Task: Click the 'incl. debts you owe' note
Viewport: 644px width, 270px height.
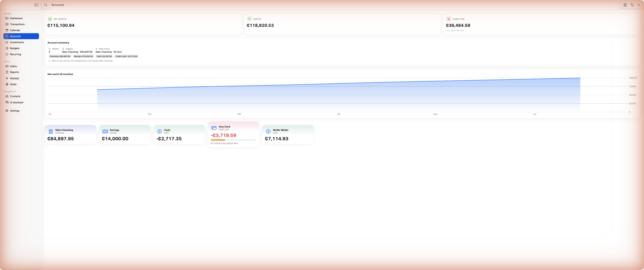Action: pyautogui.click(x=455, y=31)
